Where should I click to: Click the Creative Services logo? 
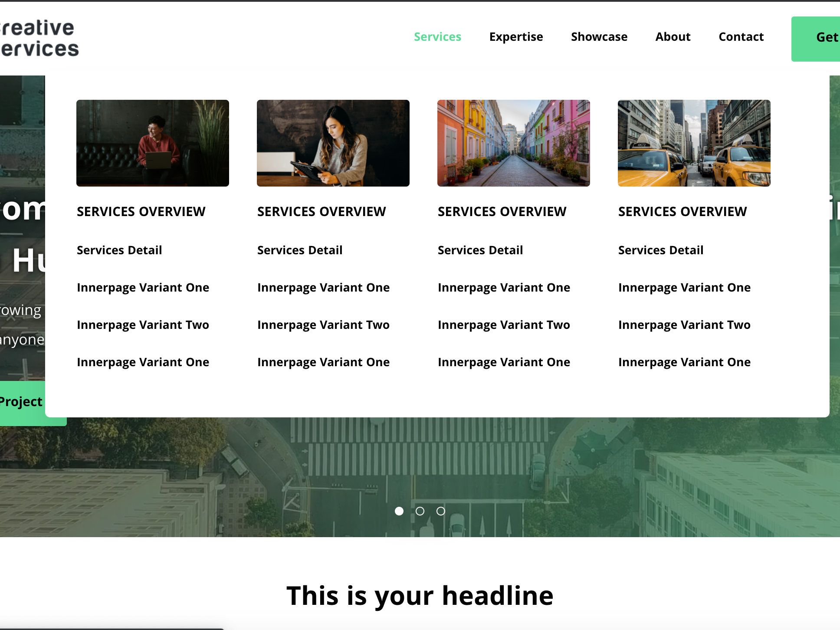[x=39, y=38]
